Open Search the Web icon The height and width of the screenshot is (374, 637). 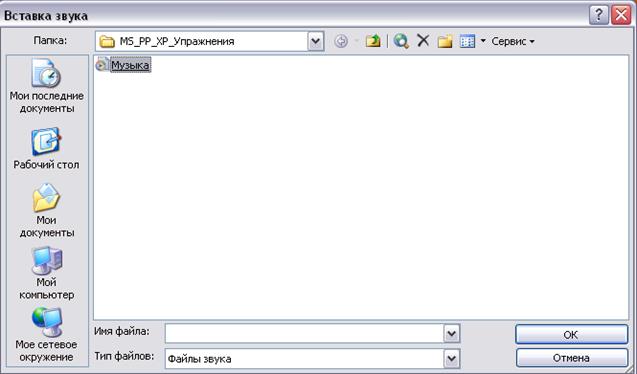tap(401, 41)
